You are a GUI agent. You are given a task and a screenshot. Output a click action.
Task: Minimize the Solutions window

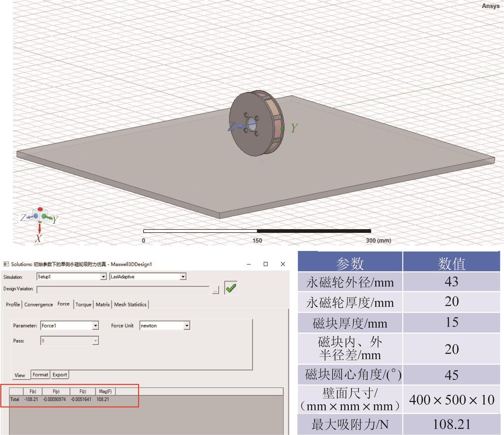[x=249, y=264]
